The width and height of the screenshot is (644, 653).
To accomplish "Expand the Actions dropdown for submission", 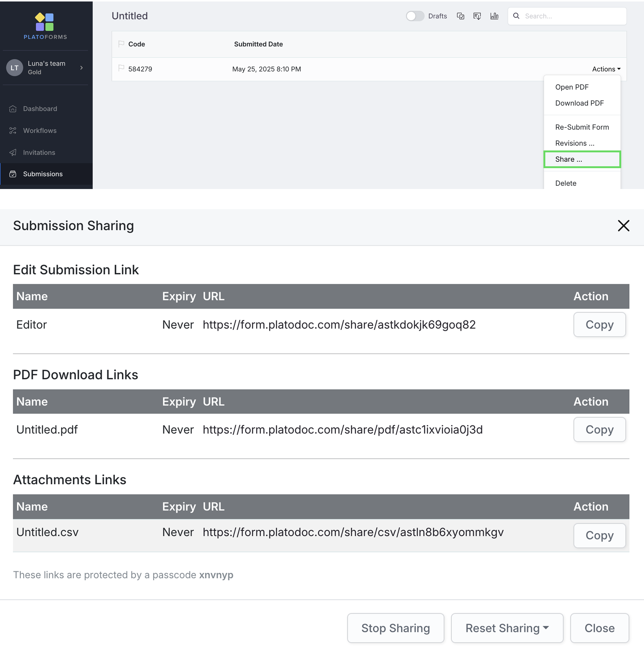I will [606, 69].
